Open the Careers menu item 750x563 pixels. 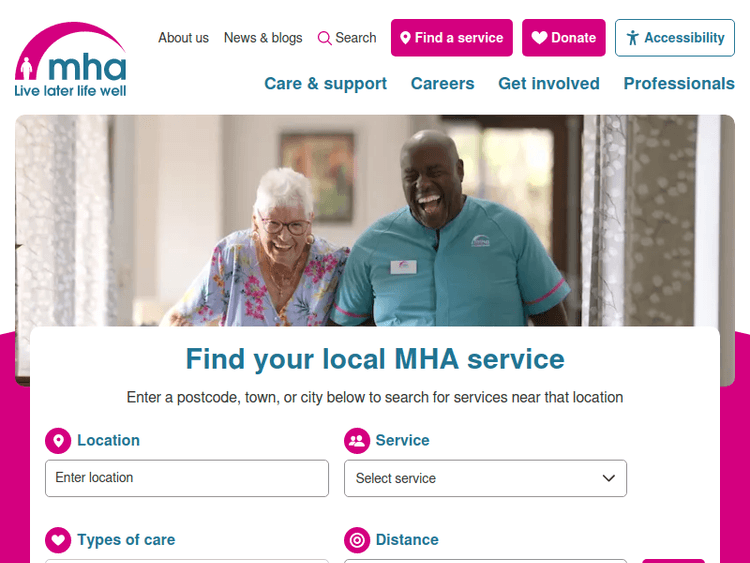pyautogui.click(x=442, y=83)
